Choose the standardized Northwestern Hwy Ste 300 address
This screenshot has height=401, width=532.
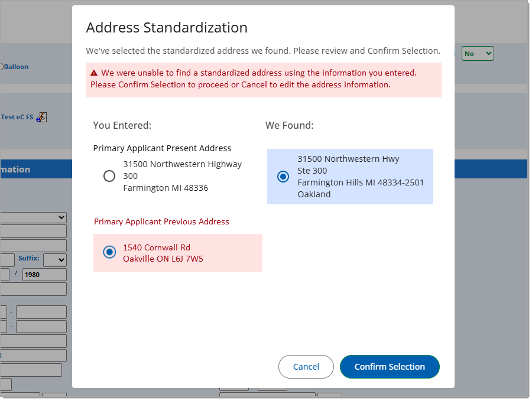click(284, 177)
